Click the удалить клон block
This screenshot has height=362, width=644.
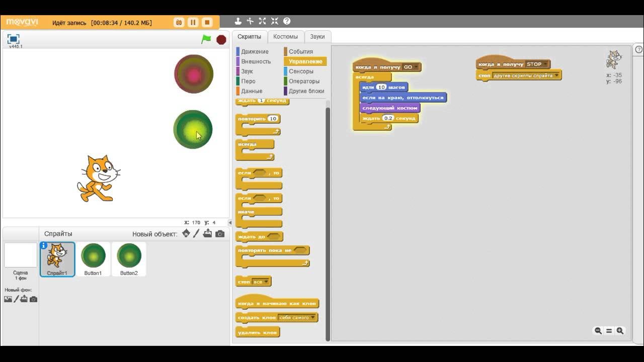click(257, 332)
